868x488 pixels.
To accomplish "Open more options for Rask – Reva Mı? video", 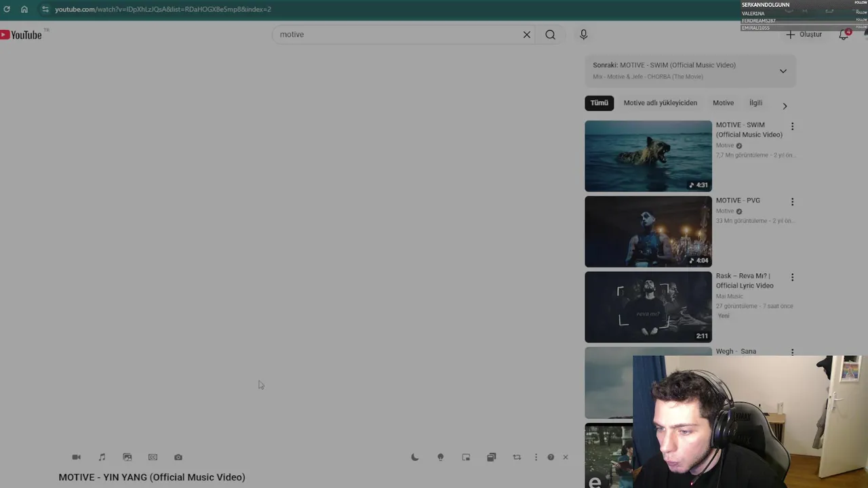I will (792, 278).
